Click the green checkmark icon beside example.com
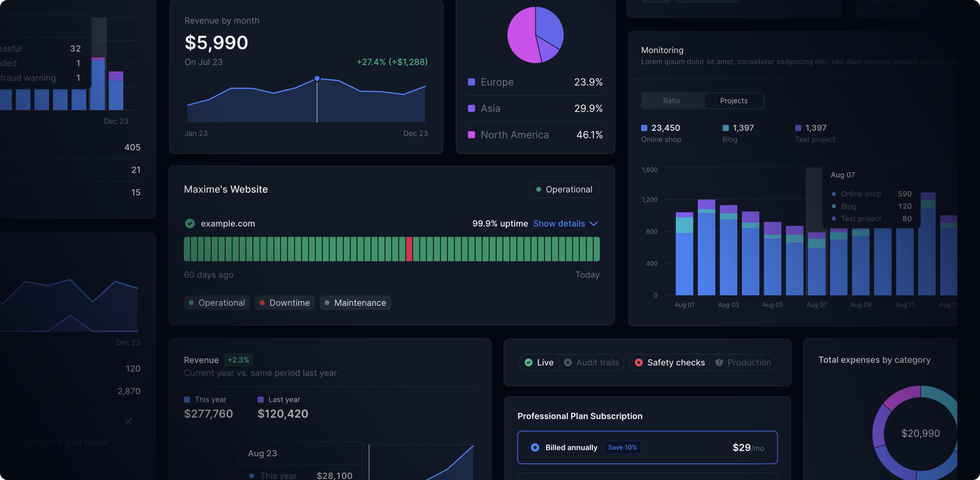This screenshot has width=980, height=480. (x=190, y=223)
